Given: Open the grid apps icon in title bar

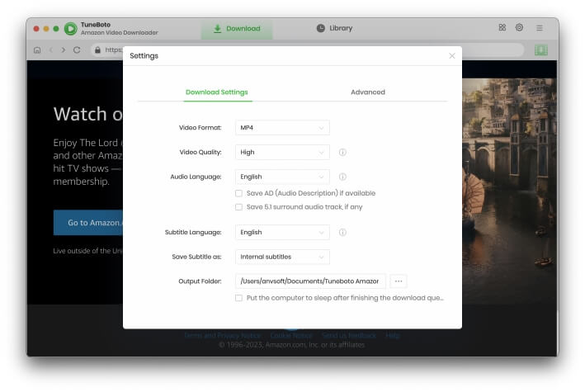Looking at the screenshot, I should pos(502,27).
